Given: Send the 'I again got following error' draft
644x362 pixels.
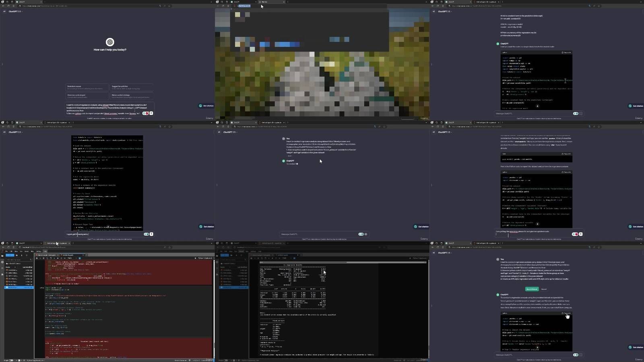Looking at the screenshot, I should [151, 234].
